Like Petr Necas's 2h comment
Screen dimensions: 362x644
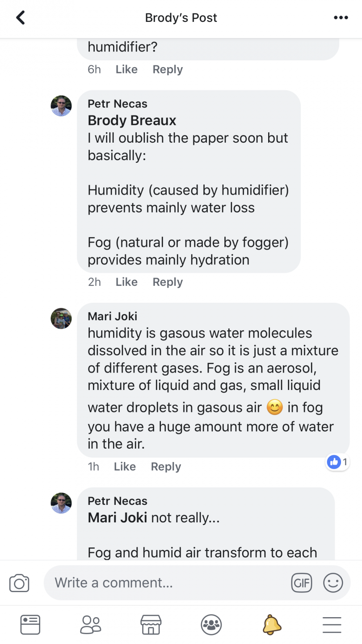tap(126, 282)
